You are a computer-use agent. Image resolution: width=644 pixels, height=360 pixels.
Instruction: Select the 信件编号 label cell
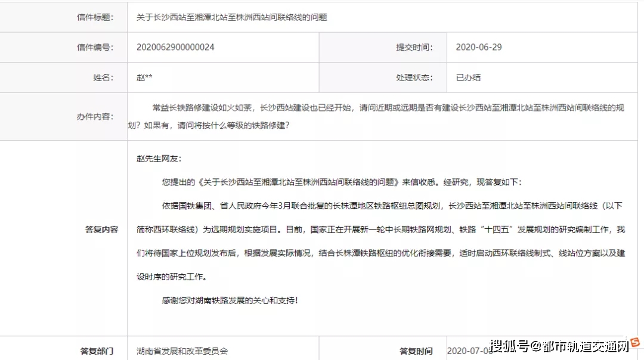[x=94, y=47]
